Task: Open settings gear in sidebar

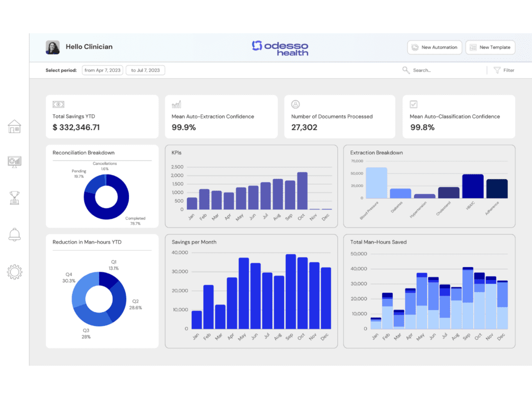Action: click(14, 271)
